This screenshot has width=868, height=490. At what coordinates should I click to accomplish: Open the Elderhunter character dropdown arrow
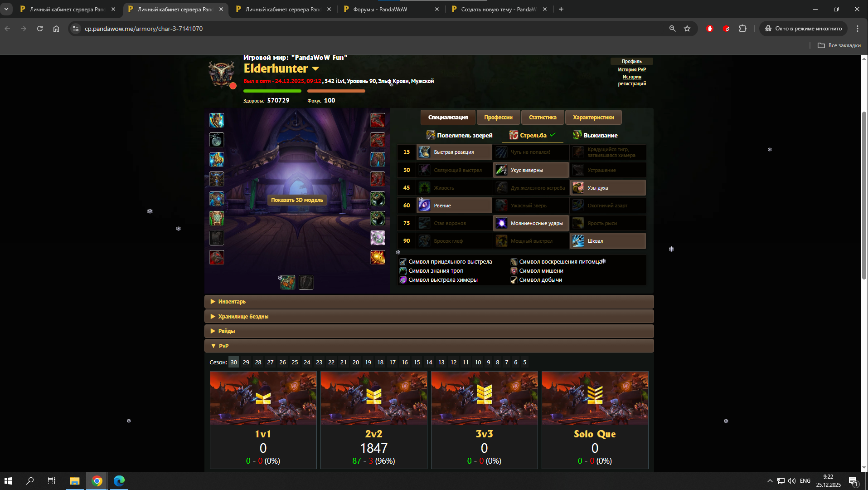315,69
